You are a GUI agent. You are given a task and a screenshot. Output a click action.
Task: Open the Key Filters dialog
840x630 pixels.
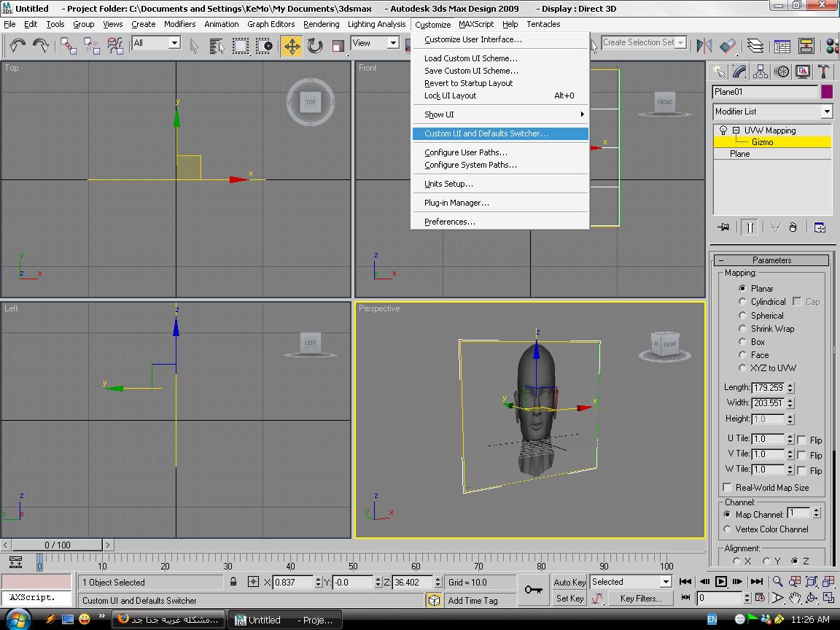click(x=641, y=599)
